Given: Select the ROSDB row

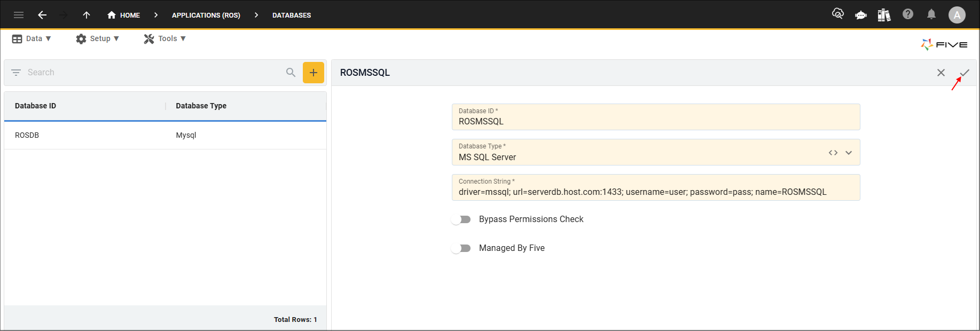Looking at the screenshot, I should 165,135.
